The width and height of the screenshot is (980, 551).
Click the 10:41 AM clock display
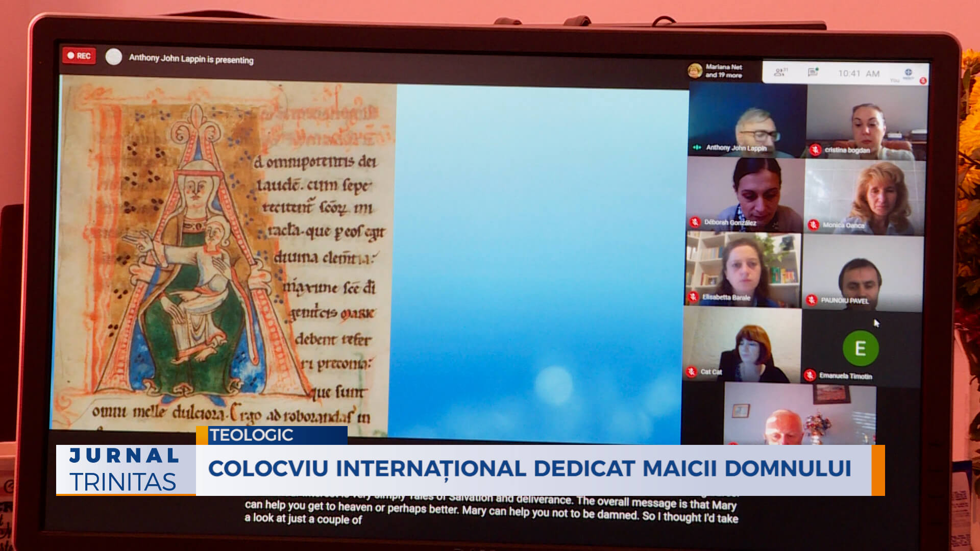[859, 73]
